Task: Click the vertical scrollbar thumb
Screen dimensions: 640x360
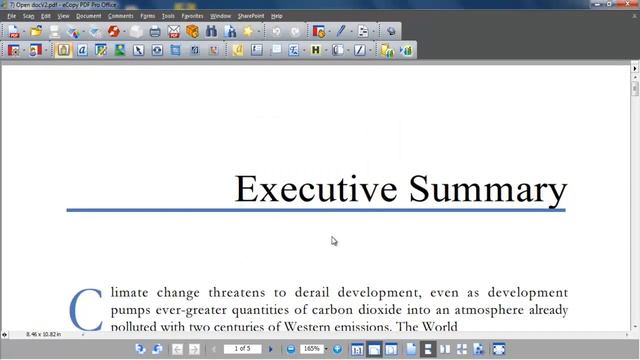Action: [x=635, y=89]
